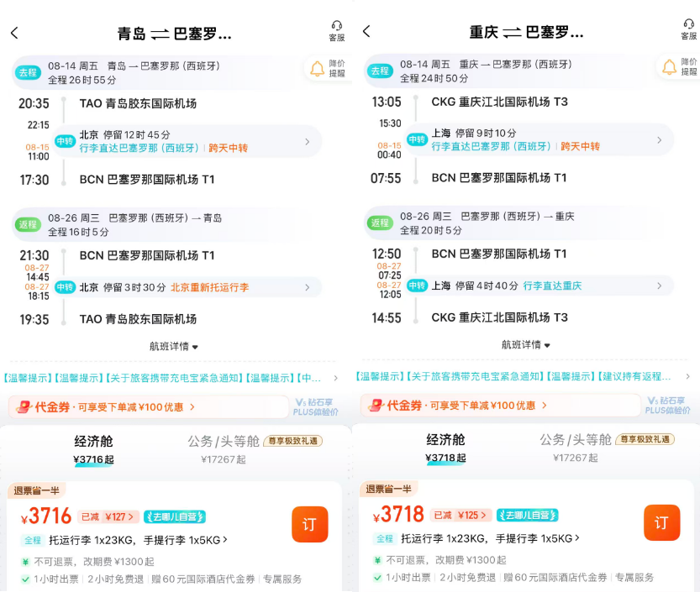The height and width of the screenshot is (592, 700).
Task: Tap green check icon under ¥3718 fare
Action: pos(377,577)
